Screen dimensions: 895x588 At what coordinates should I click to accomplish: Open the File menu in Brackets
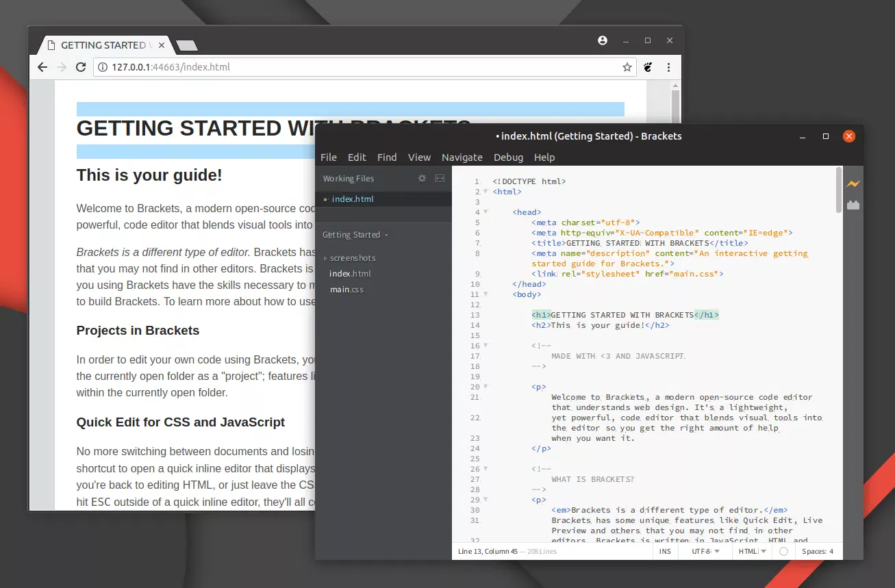[x=329, y=157]
